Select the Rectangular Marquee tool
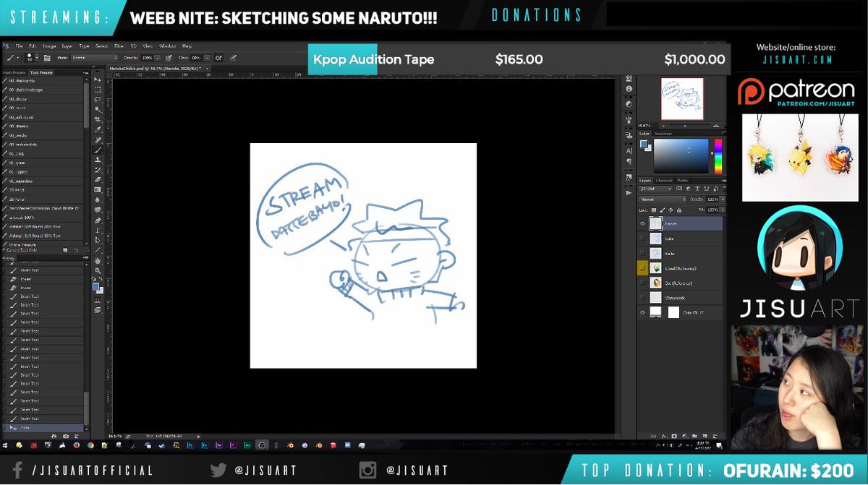868x485 pixels. click(x=98, y=90)
